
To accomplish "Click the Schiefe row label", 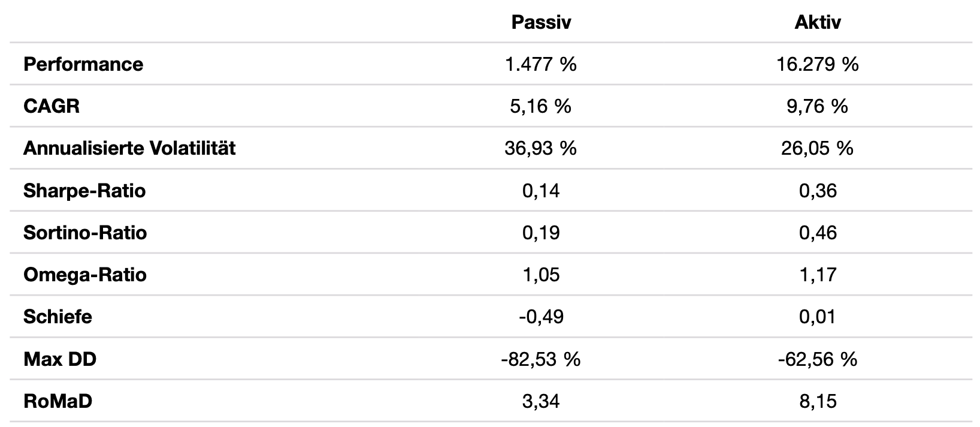I will point(58,317).
